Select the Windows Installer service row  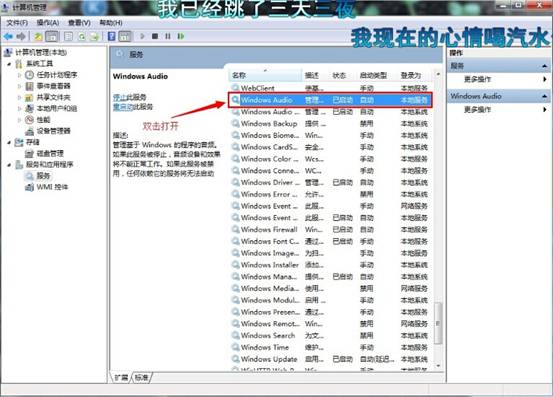click(331, 265)
